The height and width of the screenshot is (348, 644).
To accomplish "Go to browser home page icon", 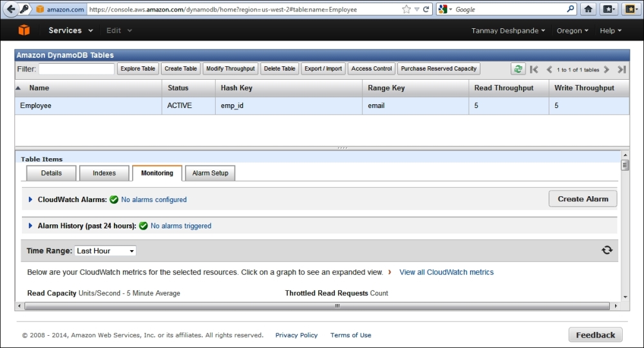I will [x=588, y=9].
